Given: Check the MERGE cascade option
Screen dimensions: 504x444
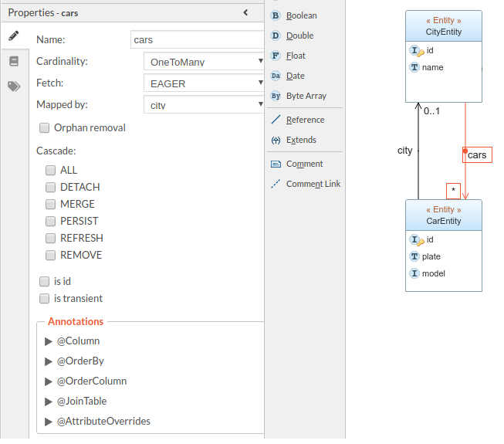Looking at the screenshot, I should pos(50,204).
